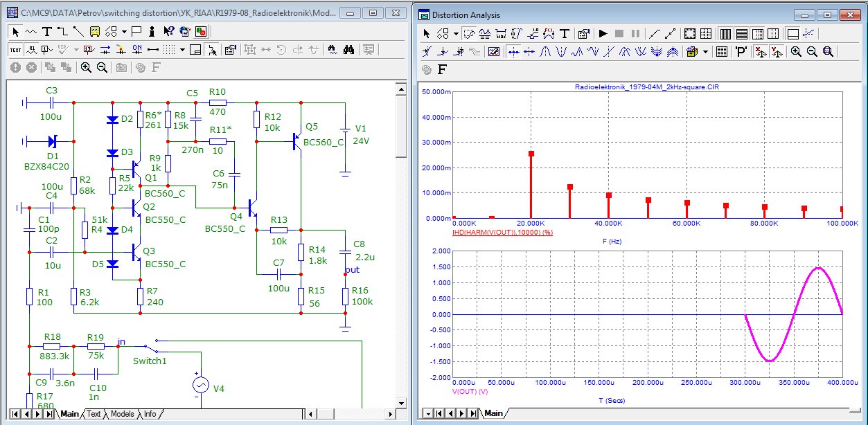Open the dropdown beside the analysis toolbox icon
Screen dimensions: 868x425
(x=705, y=51)
